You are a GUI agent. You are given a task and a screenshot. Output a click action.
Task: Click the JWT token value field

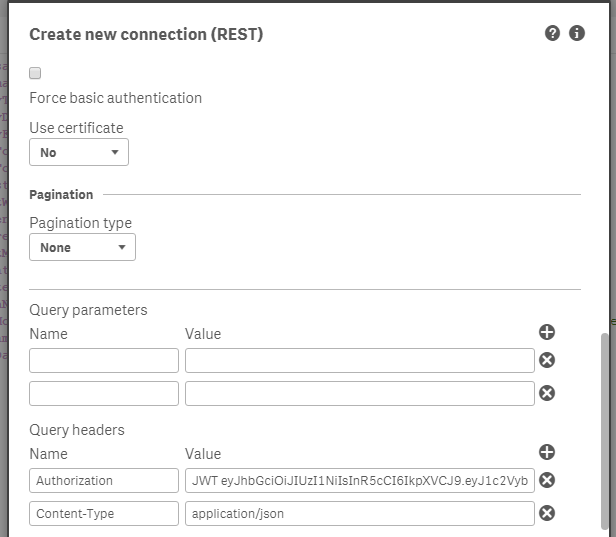360,480
